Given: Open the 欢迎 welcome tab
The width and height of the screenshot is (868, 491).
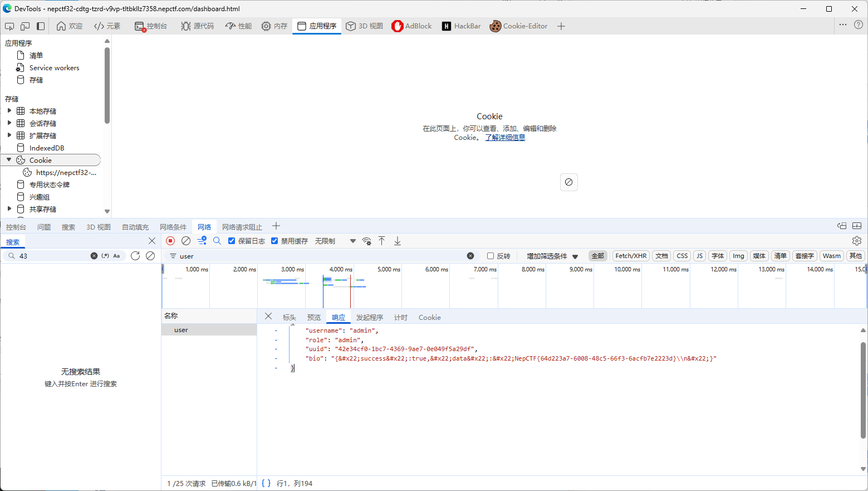Looking at the screenshot, I should [70, 26].
